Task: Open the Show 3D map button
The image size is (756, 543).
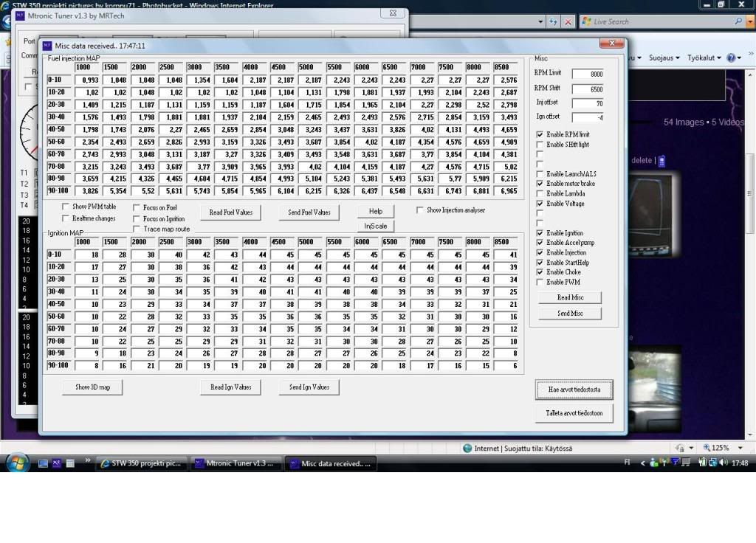Action: 92,387
